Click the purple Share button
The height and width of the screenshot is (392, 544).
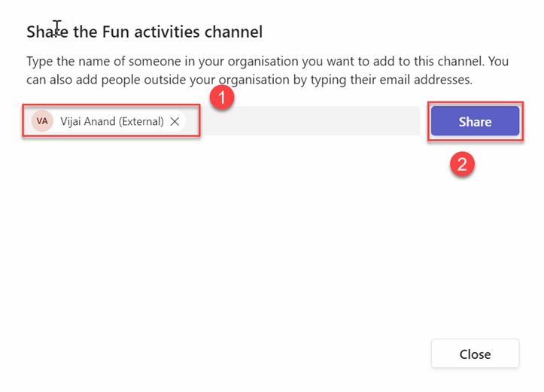tap(475, 122)
